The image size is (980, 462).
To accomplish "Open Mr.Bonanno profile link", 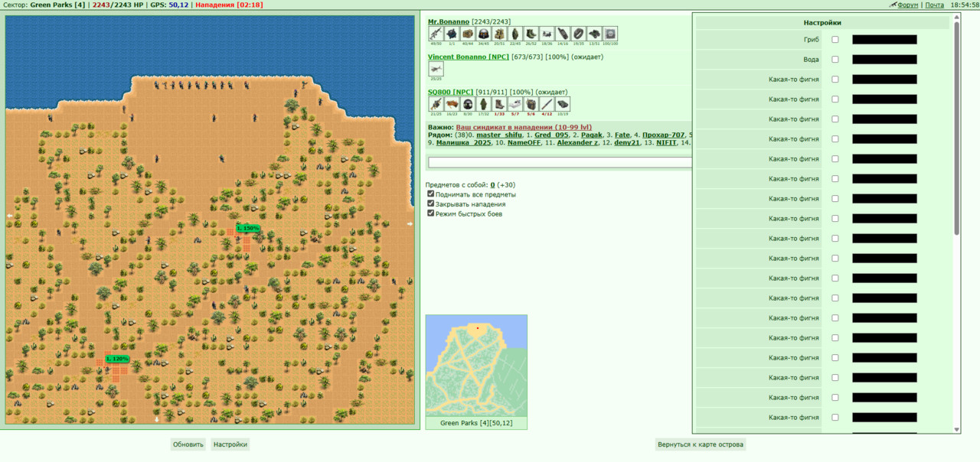I will [449, 21].
